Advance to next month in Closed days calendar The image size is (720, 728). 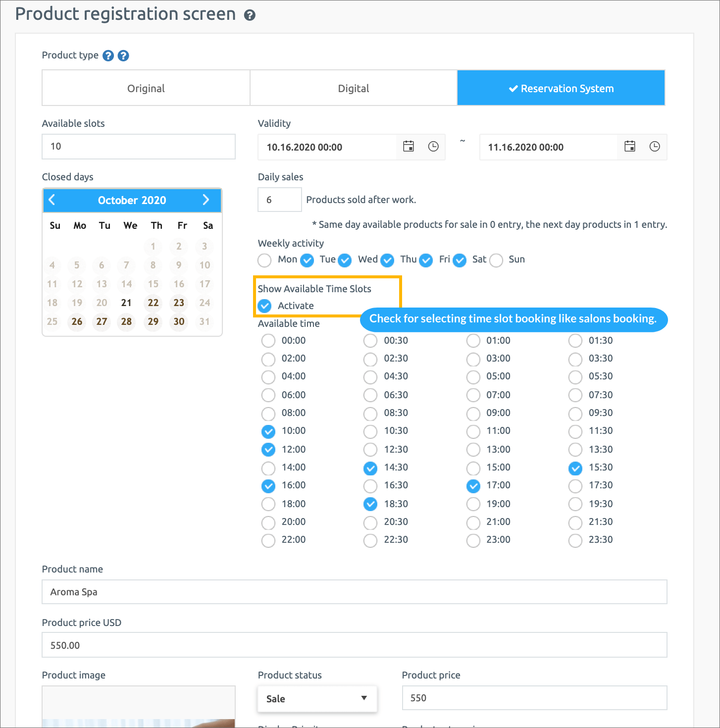[x=206, y=200]
